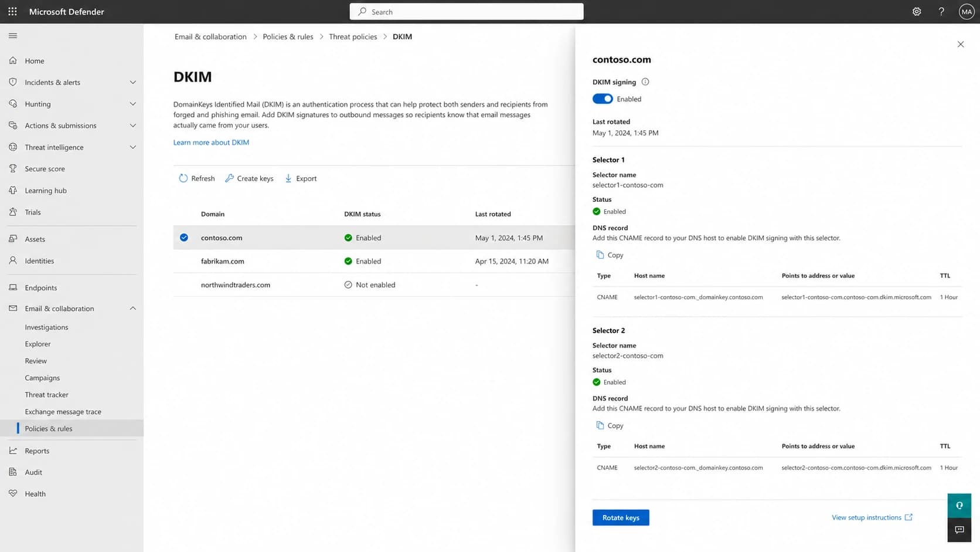This screenshot has height=552, width=980.
Task: Click the Rotate keys button
Action: coord(621,517)
